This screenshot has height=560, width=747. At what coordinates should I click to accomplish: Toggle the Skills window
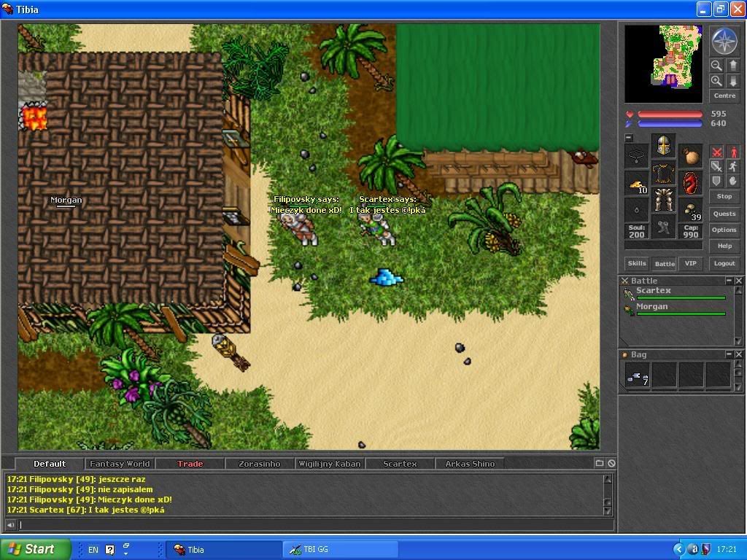(637, 263)
